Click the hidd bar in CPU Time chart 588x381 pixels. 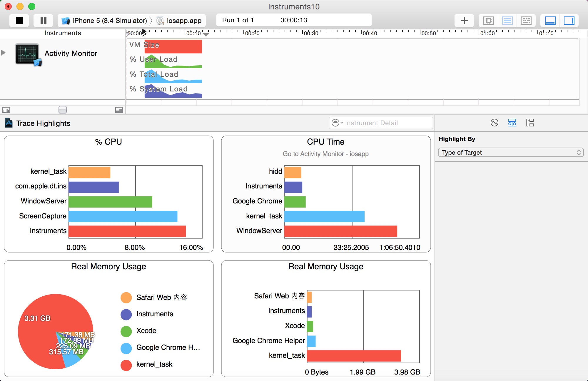click(293, 172)
